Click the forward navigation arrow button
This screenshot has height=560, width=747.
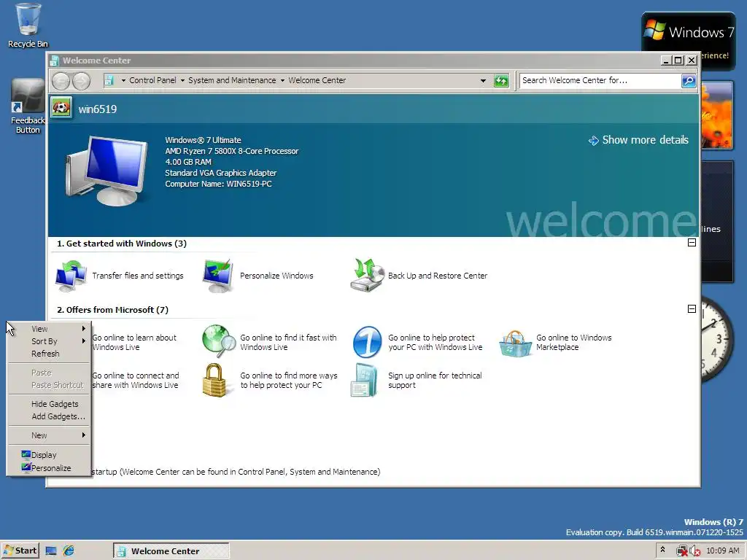(81, 81)
